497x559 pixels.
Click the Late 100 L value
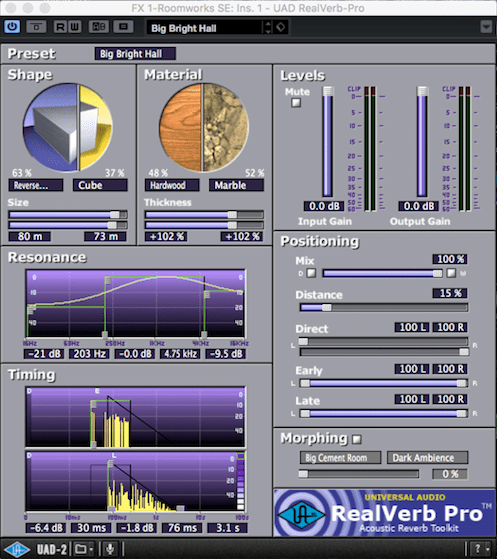click(412, 399)
